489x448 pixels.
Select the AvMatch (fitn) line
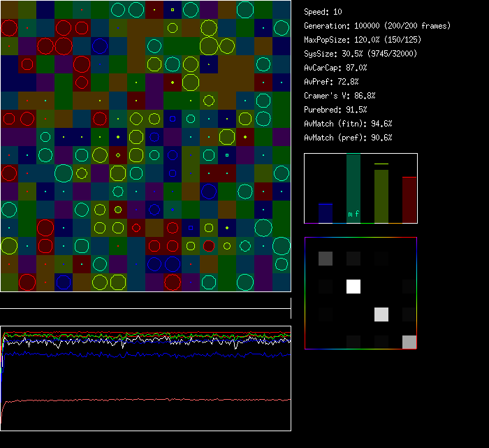348,124
